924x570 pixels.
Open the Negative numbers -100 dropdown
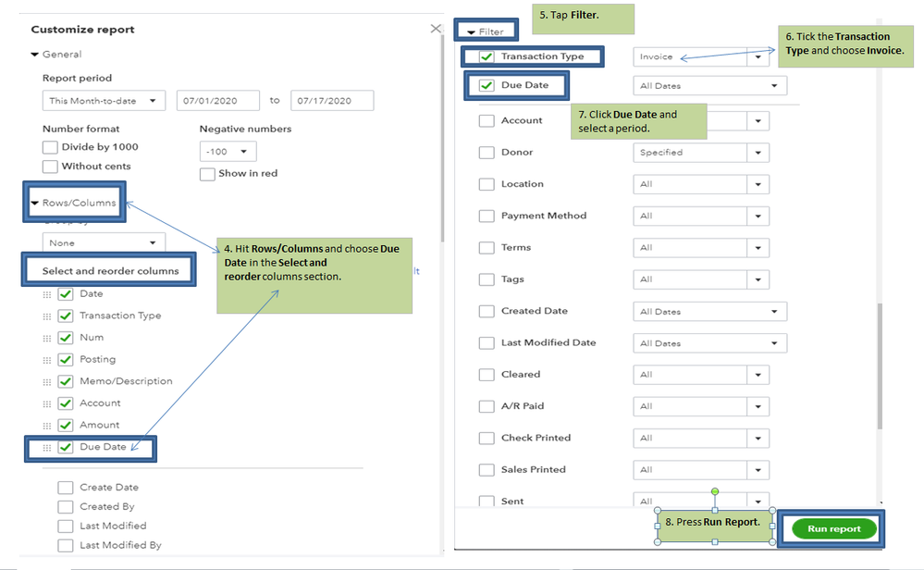coord(228,151)
